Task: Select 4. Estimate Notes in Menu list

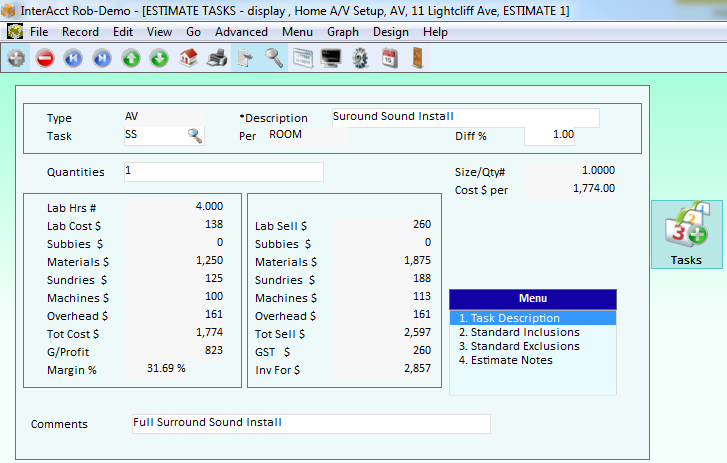Action: (533, 360)
